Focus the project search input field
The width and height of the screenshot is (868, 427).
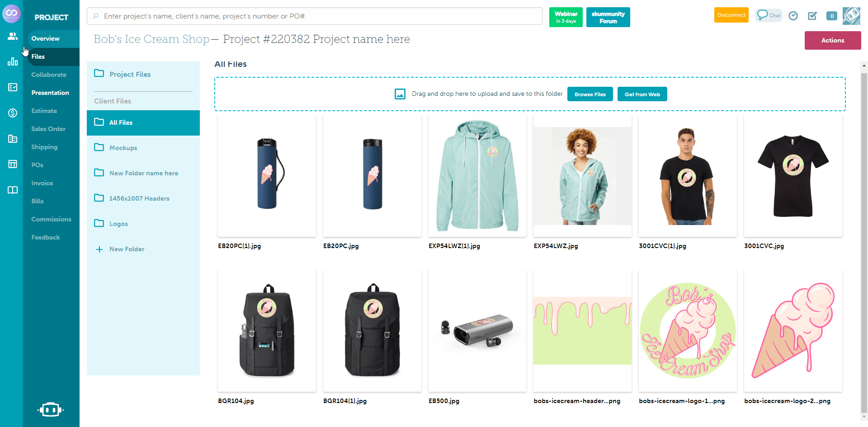click(315, 16)
